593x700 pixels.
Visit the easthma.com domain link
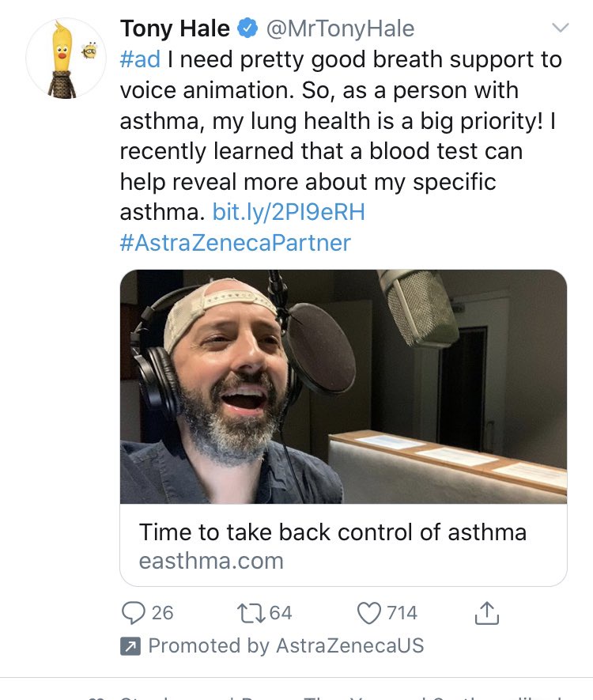[x=210, y=561]
